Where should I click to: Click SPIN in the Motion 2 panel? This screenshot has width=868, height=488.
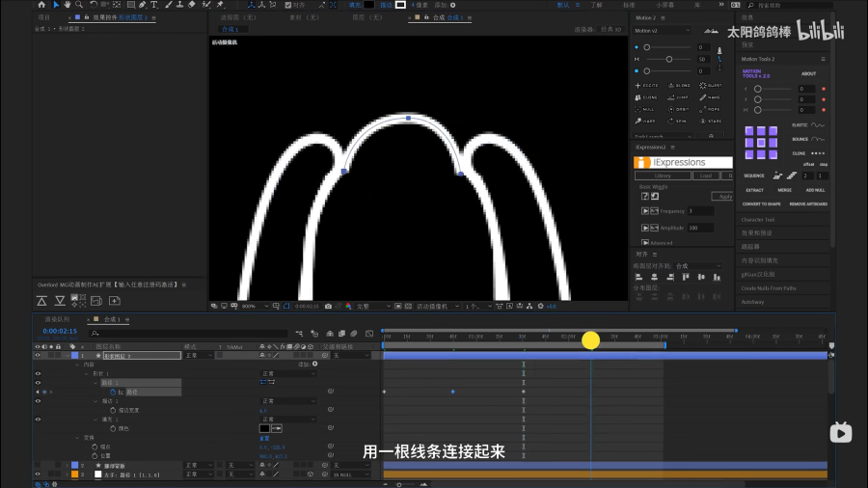[x=678, y=121]
